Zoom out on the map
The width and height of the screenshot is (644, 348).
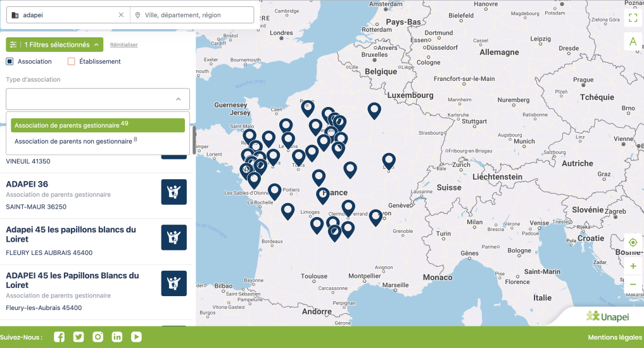pos(633,284)
